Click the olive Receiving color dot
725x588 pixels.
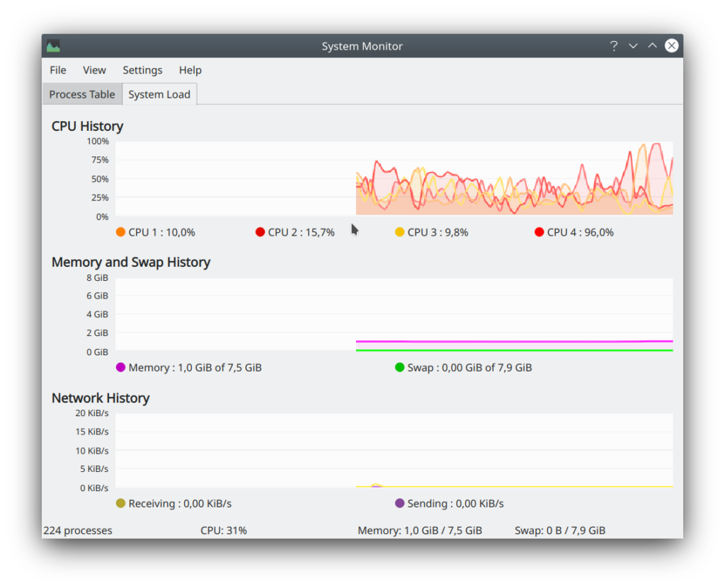tap(120, 503)
